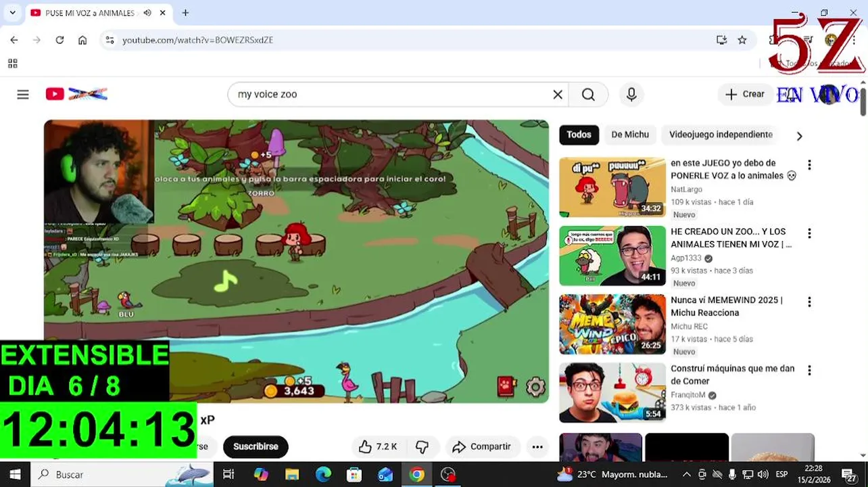
Task: Open 'en este JUEGO yo debo de PONERLE VOZ' title
Action: pyautogui.click(x=733, y=169)
